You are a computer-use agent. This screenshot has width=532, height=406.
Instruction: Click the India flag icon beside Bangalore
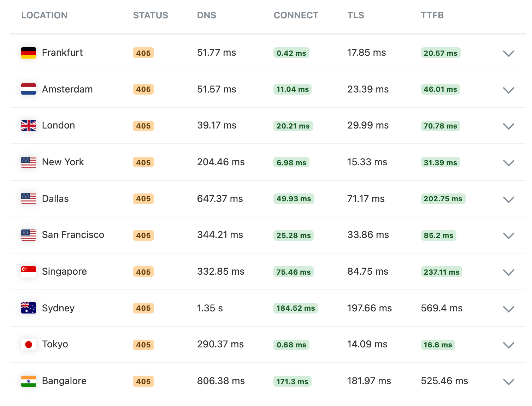click(x=28, y=381)
